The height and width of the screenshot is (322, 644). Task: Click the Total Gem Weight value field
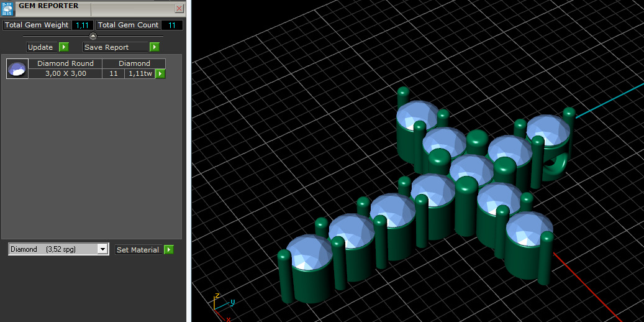pyautogui.click(x=83, y=25)
